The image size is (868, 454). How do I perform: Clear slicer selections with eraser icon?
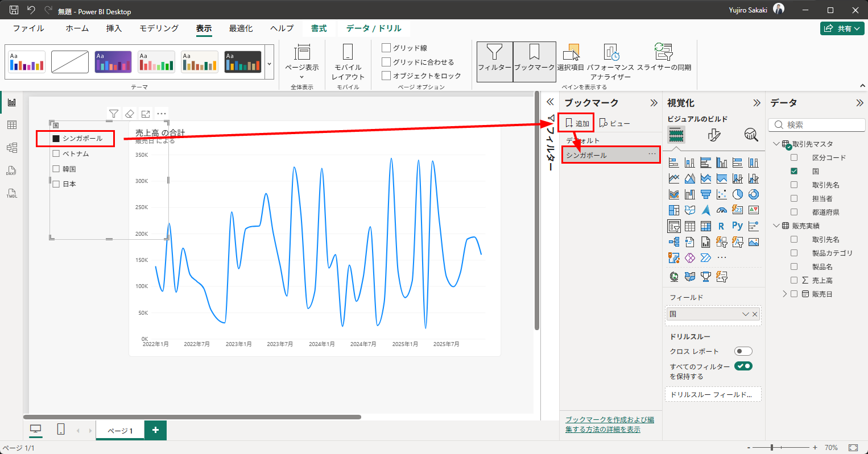(130, 114)
